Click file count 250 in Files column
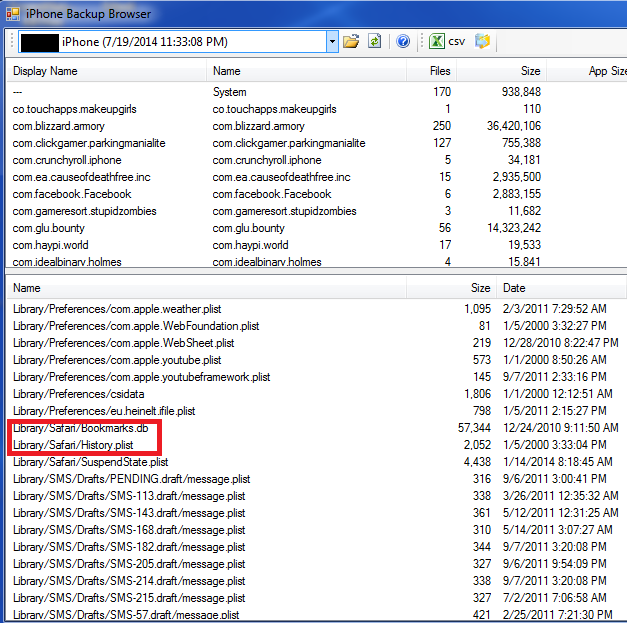Image resolution: width=627 pixels, height=623 pixels. tap(442, 126)
